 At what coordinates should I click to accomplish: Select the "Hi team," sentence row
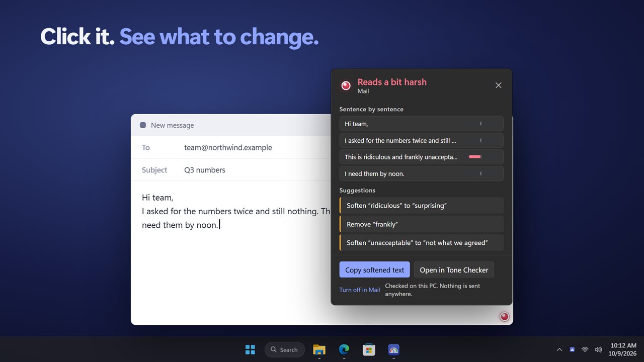(422, 124)
